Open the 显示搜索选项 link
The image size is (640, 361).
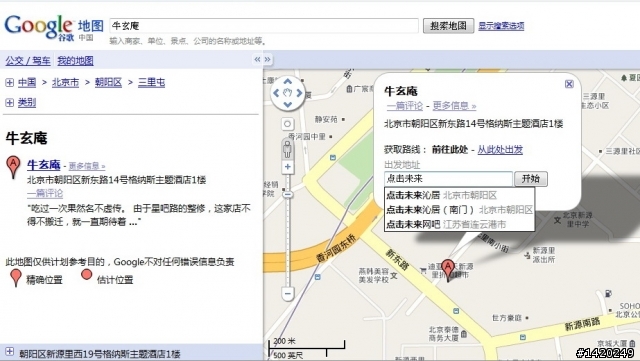click(501, 26)
